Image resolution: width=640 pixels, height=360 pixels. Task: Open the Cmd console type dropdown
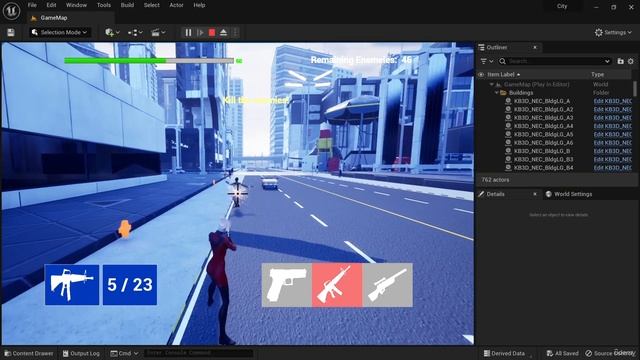[124, 353]
